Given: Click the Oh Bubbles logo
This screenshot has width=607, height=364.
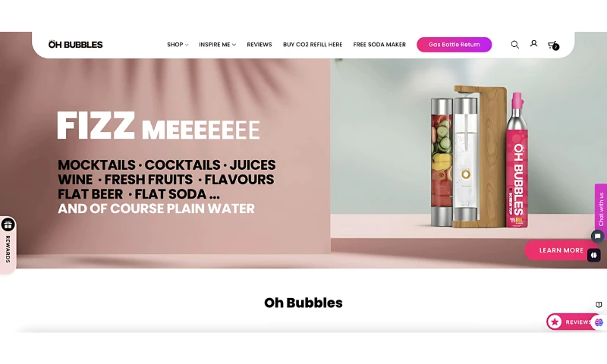Looking at the screenshot, I should click(x=75, y=45).
